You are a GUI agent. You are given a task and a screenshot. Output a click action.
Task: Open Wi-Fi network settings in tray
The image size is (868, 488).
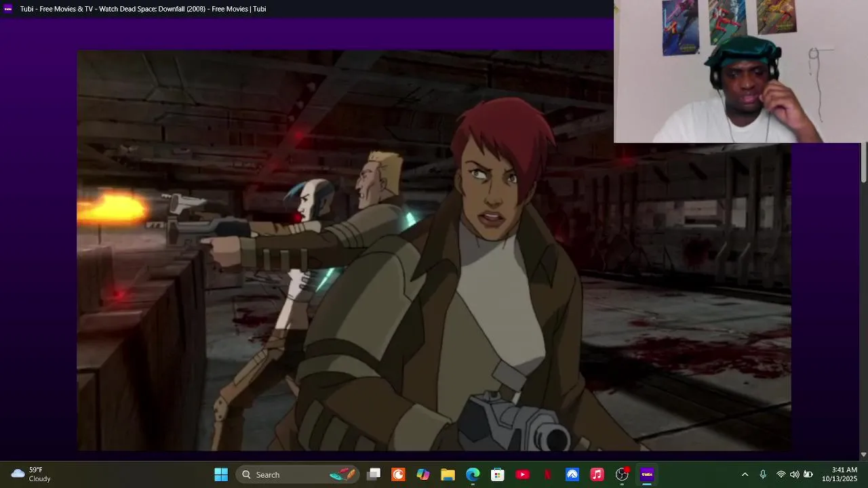click(x=781, y=474)
